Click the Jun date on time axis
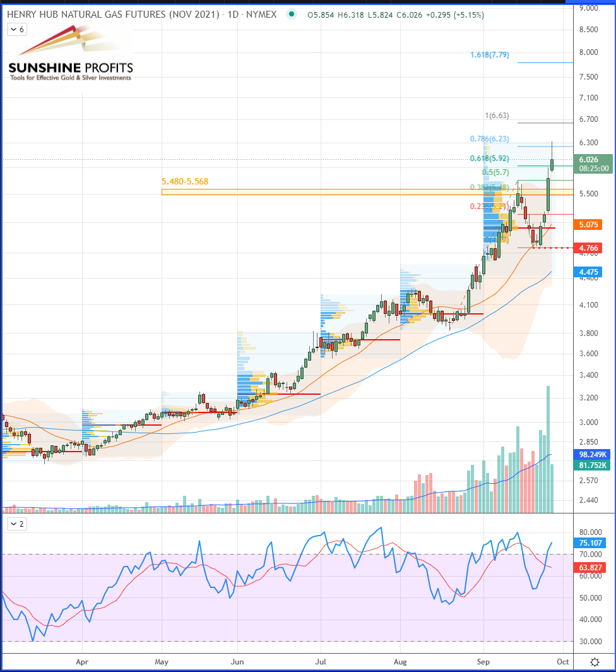616x672 pixels. click(237, 662)
